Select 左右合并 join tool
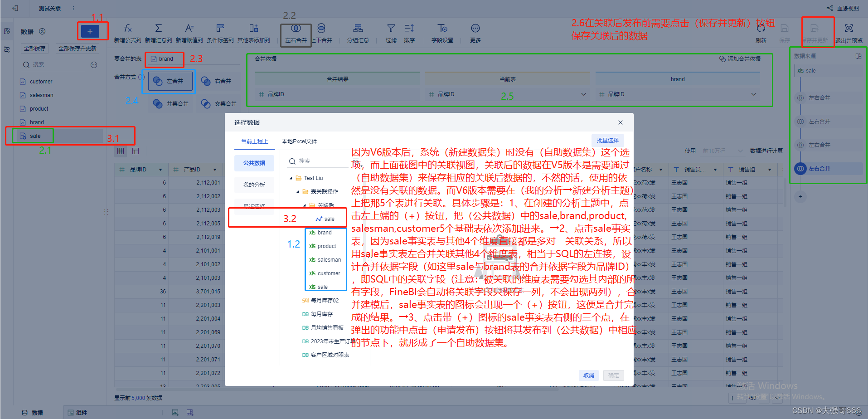The width and height of the screenshot is (868, 419). click(296, 34)
